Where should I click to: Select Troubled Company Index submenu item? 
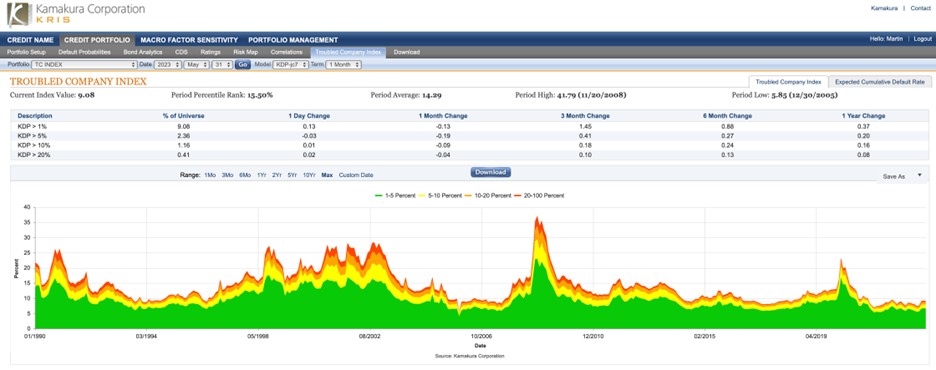tap(349, 52)
